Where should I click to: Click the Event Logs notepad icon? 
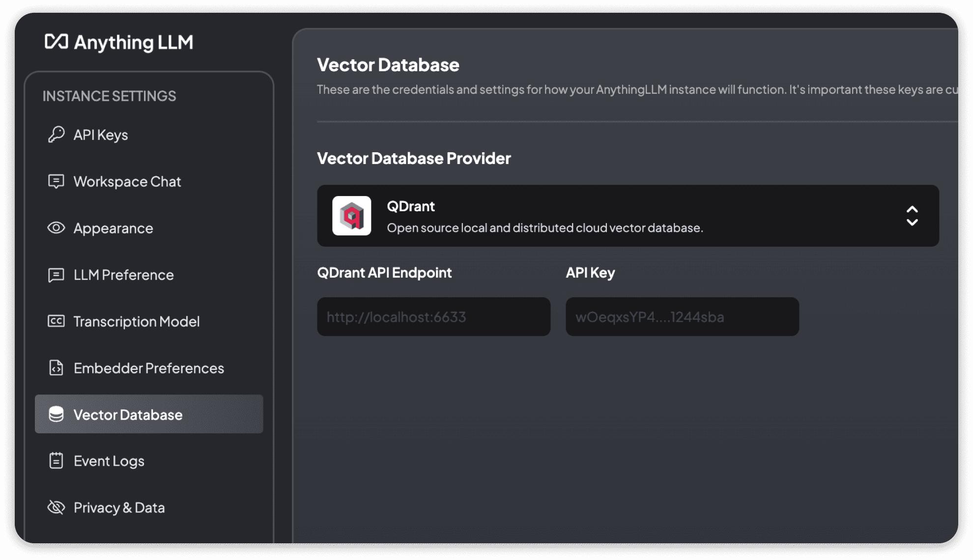click(x=56, y=461)
